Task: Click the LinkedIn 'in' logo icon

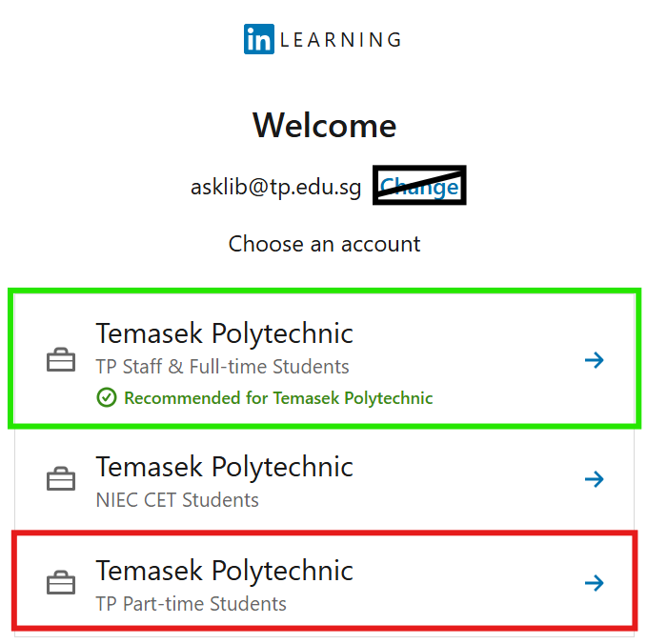Action: pos(259,39)
